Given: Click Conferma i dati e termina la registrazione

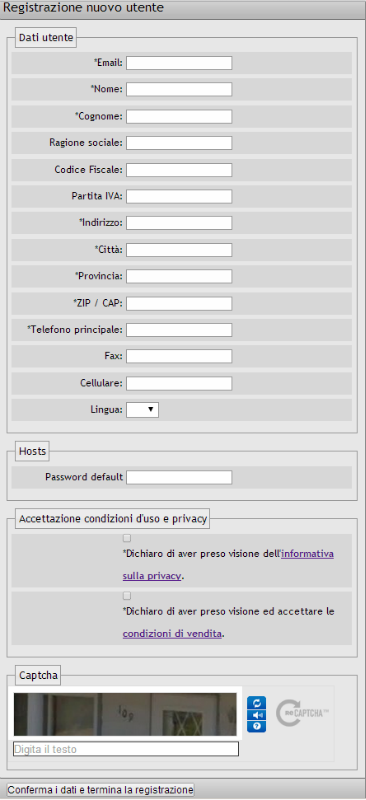Looking at the screenshot, I should point(101,790).
